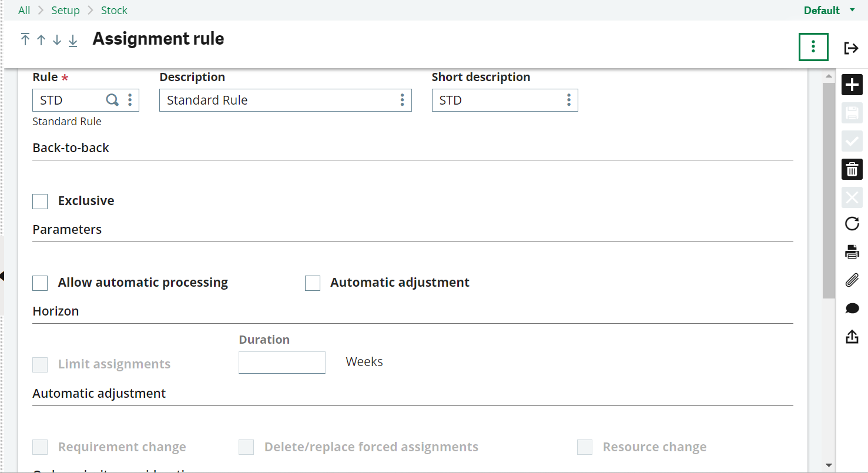Open the Rule field options menu
The width and height of the screenshot is (868, 473).
pyautogui.click(x=130, y=100)
